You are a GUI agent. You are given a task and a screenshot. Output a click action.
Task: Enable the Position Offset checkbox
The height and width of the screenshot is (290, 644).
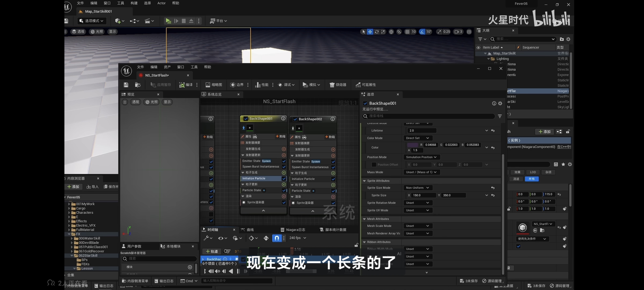(x=374, y=165)
